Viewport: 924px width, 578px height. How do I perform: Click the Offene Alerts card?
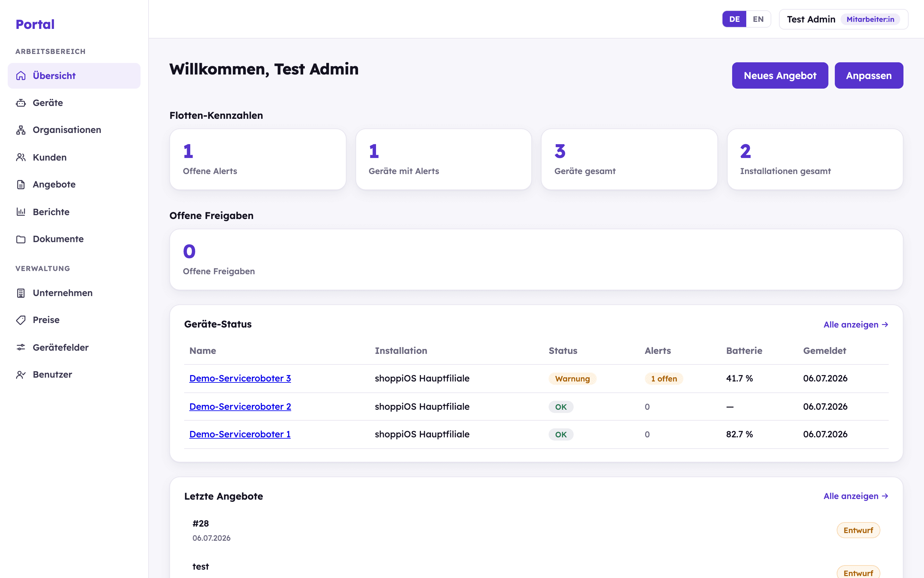pos(258,159)
